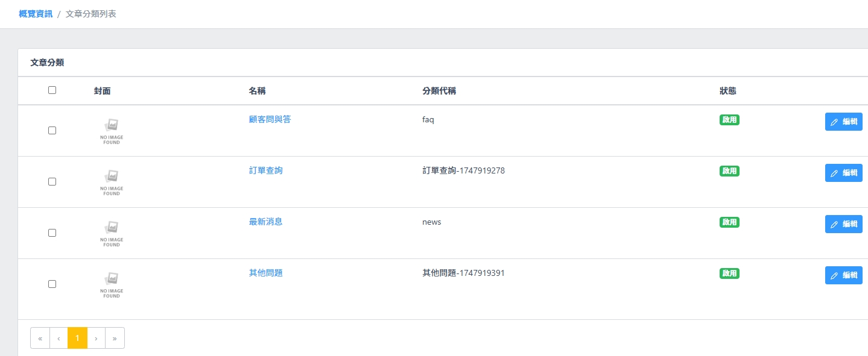
Task: Check the box for the 顧客問與答 row
Action: [x=52, y=130]
